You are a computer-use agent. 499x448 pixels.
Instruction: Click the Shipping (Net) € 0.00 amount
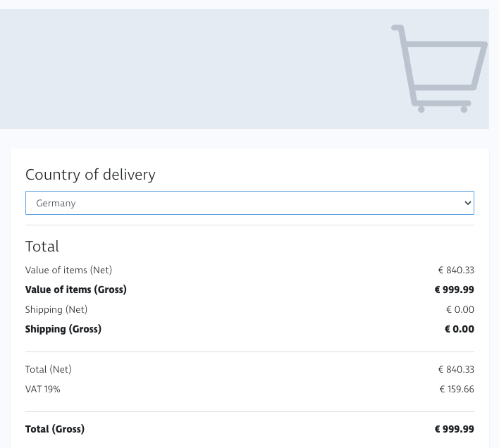pos(460,309)
